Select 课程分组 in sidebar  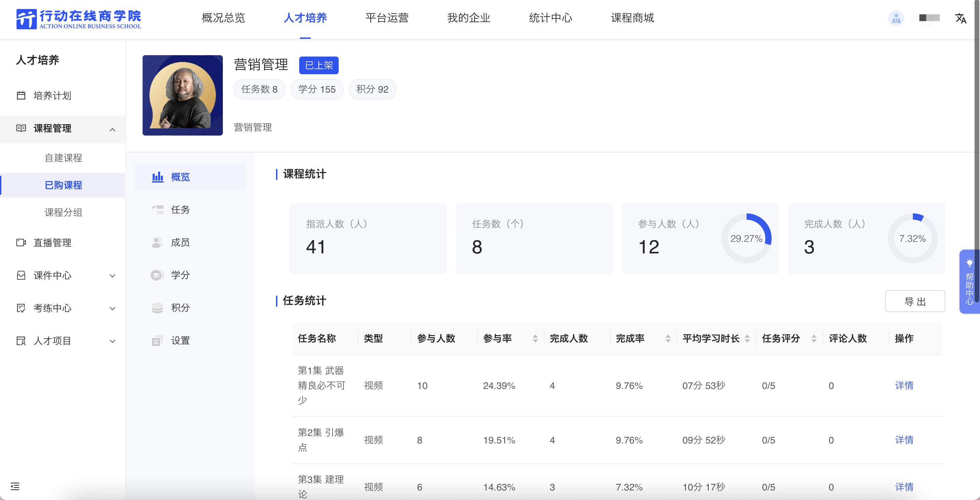(63, 212)
